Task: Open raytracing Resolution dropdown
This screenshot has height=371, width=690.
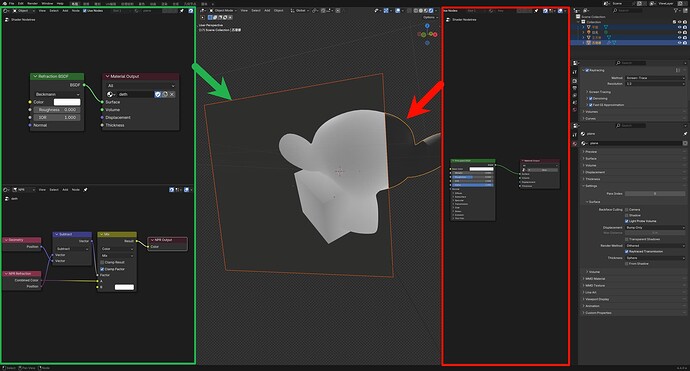Action: tap(655, 84)
